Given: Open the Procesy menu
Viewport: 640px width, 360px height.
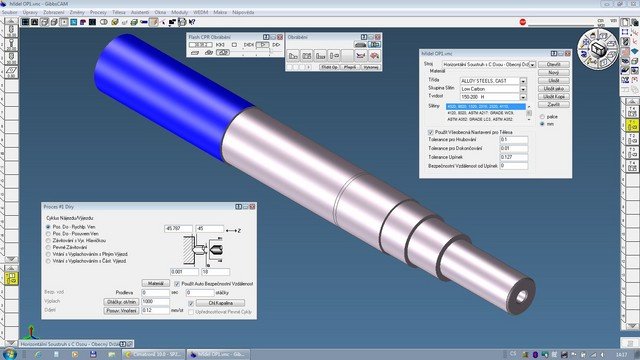Looking at the screenshot, I should click(x=98, y=12).
